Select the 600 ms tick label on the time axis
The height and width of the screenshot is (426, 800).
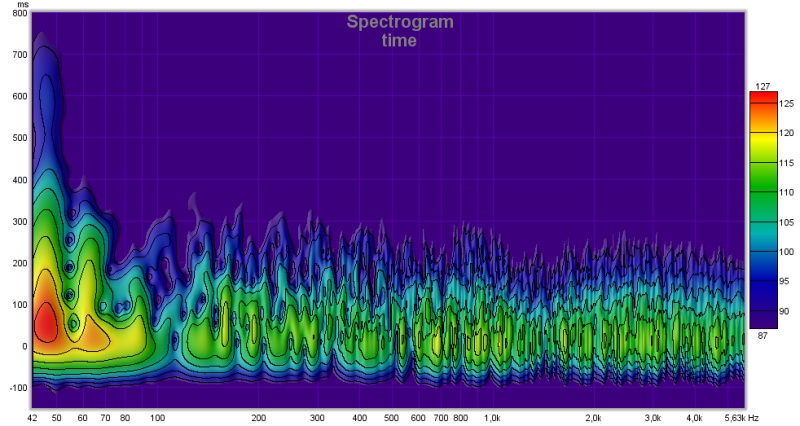[x=19, y=96]
